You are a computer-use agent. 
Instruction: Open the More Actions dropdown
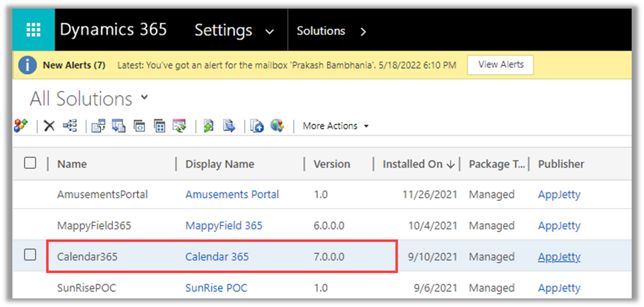[x=335, y=126]
